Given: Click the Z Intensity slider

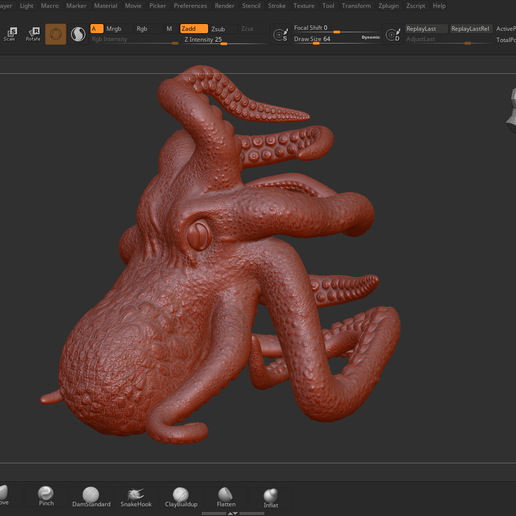Looking at the screenshot, I should tap(225, 40).
